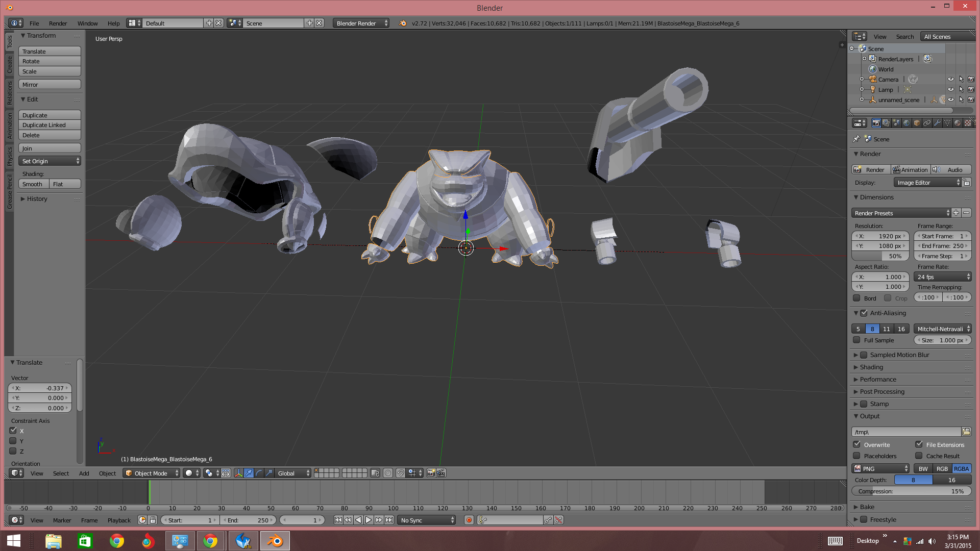This screenshot has width=980, height=551.
Task: Open the Render Presets dropdown
Action: coord(901,213)
